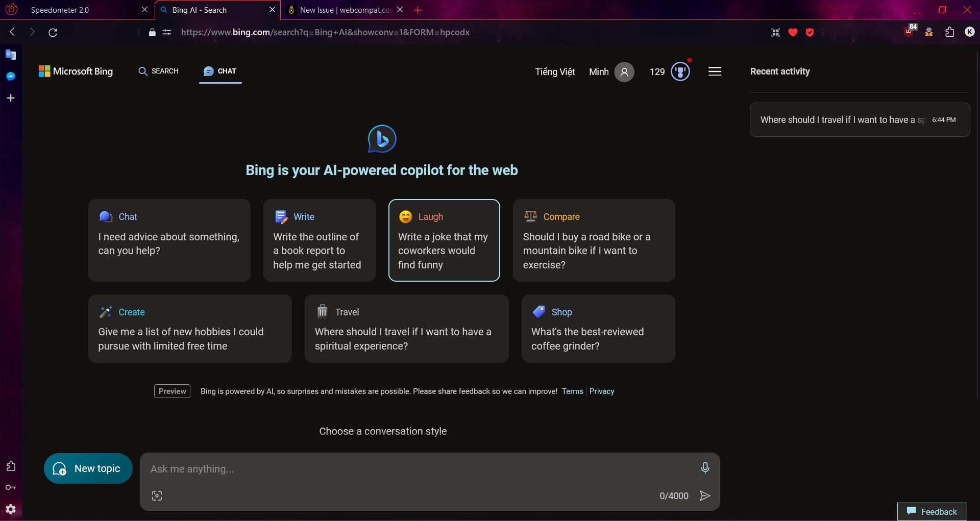
Task: Open the uBlock Origin extension icon
Action: tap(909, 32)
